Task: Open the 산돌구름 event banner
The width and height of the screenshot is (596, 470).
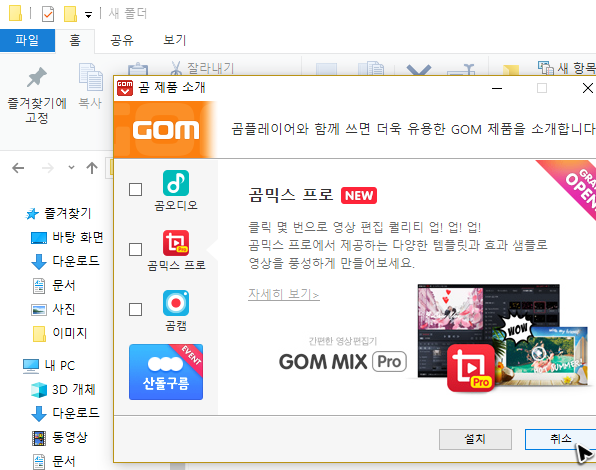Action: click(x=166, y=372)
